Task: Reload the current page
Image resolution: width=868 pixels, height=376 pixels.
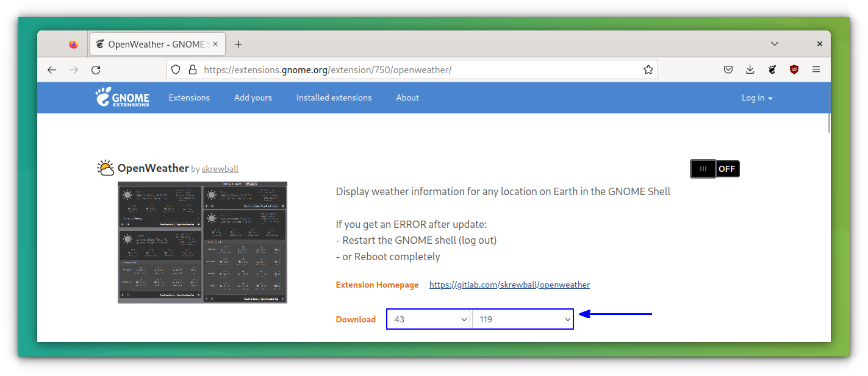Action: (x=96, y=70)
